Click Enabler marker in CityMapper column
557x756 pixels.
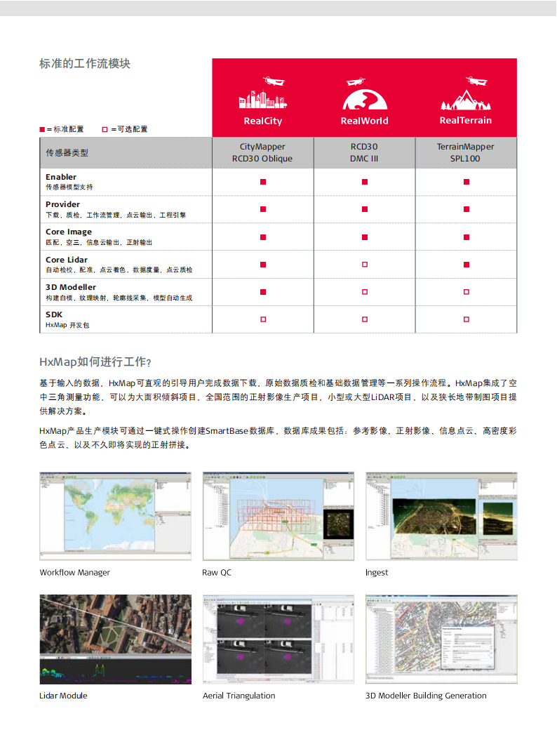263,182
